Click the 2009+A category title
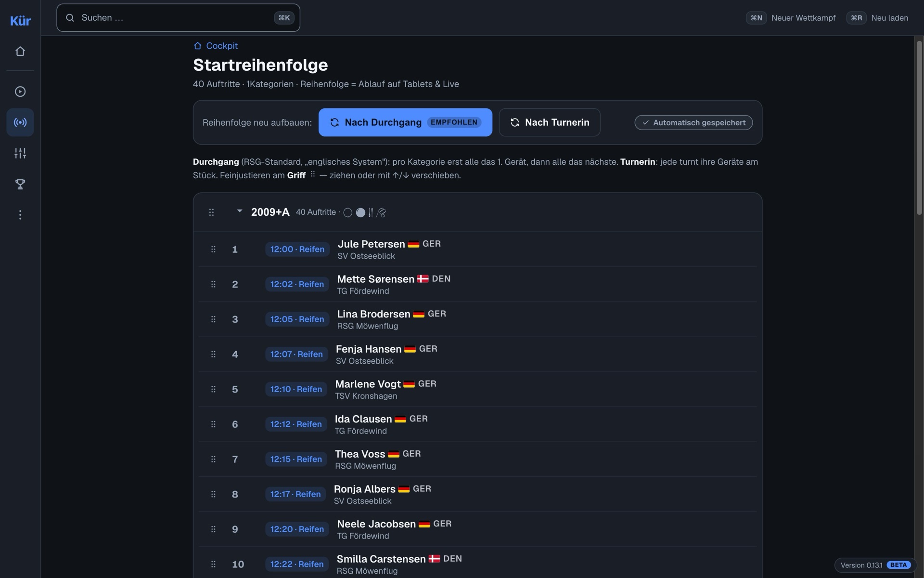924x578 pixels. (270, 212)
